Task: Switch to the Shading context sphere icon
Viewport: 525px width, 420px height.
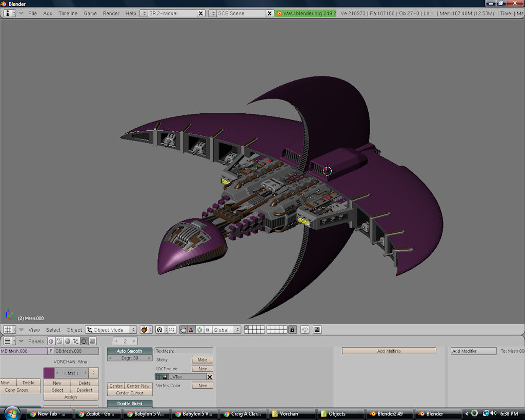Action: [x=68, y=342]
